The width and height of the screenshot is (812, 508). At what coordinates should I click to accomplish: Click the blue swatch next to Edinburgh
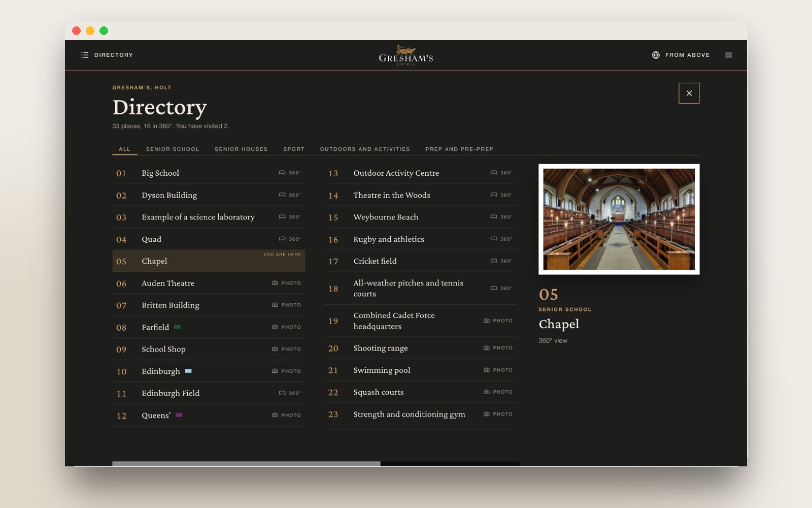click(x=188, y=371)
